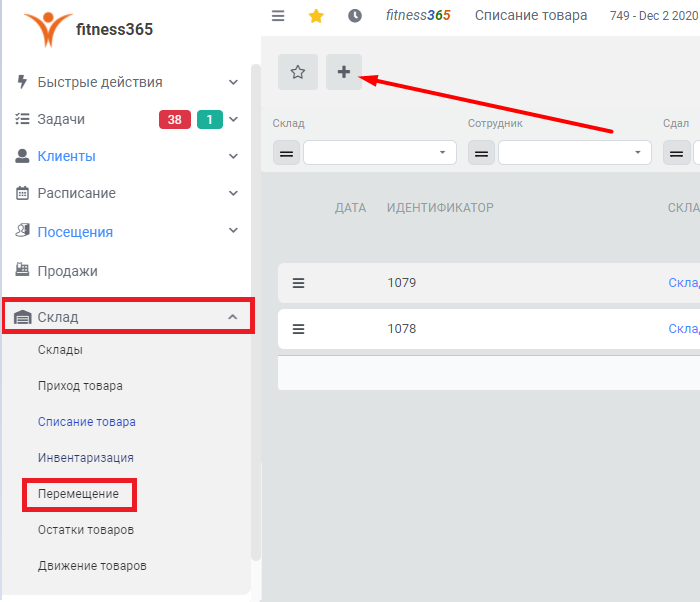This screenshot has width=700, height=602.
Task: Click the 749 - Dec 2 2020 version label
Action: tap(654, 16)
